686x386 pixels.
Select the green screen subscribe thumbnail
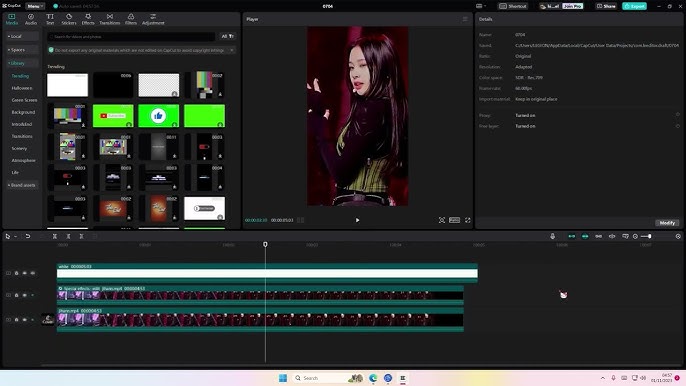point(113,116)
